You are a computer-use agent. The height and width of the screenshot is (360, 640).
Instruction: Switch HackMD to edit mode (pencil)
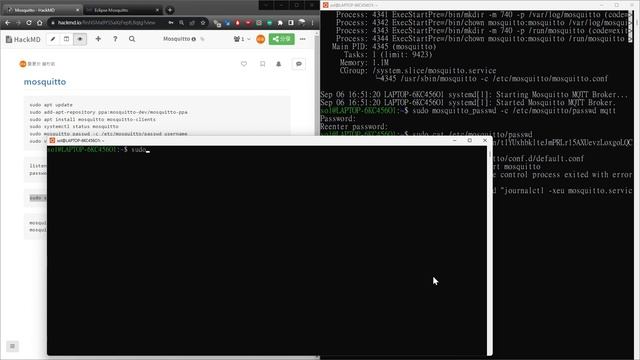(x=53, y=39)
